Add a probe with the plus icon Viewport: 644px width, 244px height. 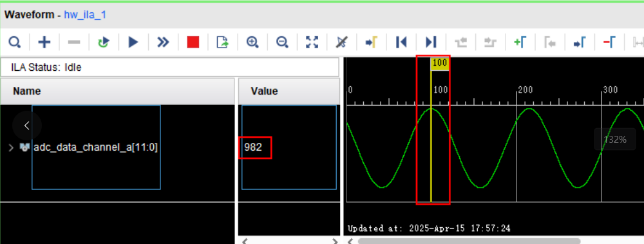44,42
